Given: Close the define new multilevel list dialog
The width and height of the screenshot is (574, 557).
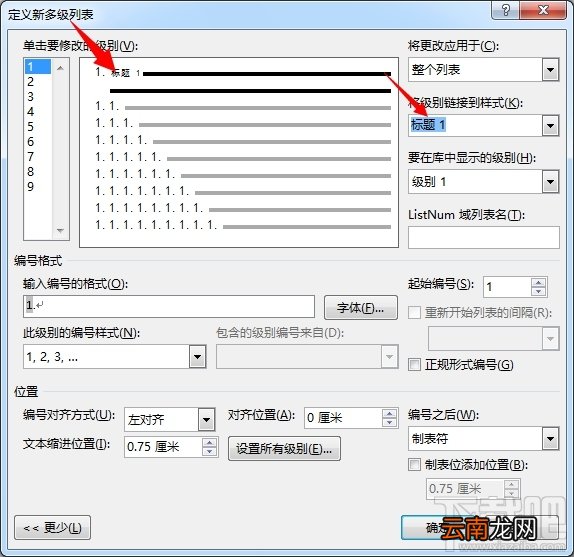Looking at the screenshot, I should pos(543,10).
